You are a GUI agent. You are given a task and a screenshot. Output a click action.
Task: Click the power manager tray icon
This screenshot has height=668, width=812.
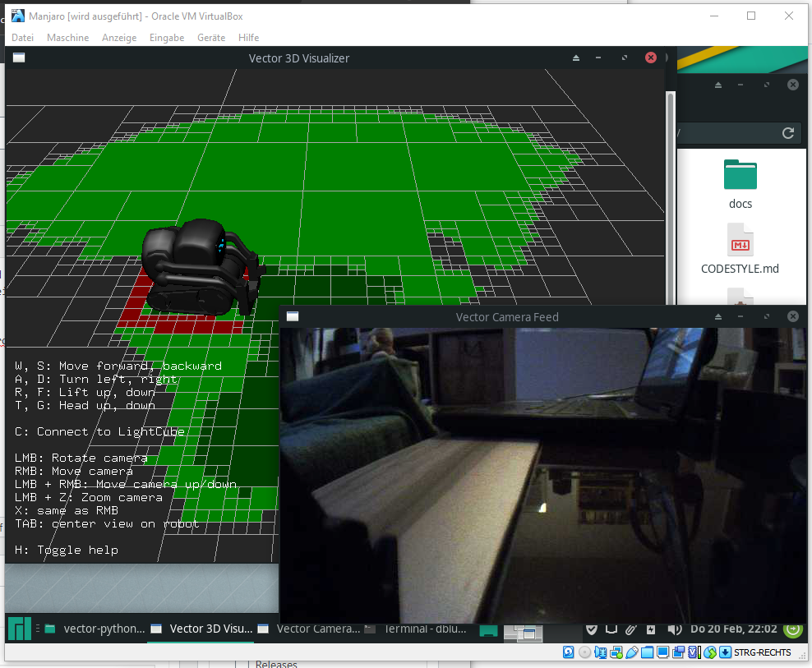[651, 629]
